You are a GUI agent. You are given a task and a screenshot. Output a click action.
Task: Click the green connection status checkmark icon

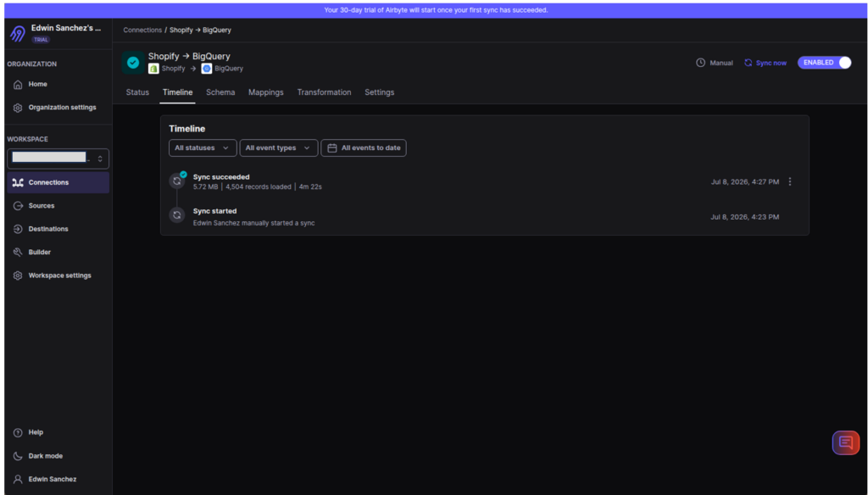(133, 63)
